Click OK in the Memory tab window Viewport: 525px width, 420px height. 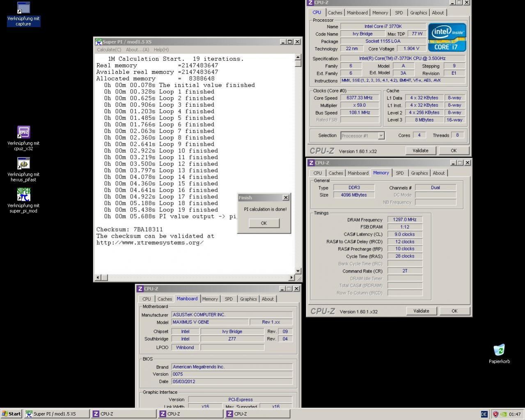[454, 311]
